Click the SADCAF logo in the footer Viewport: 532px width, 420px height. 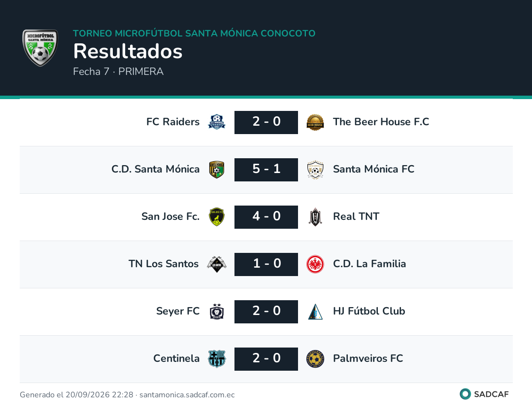tap(484, 394)
